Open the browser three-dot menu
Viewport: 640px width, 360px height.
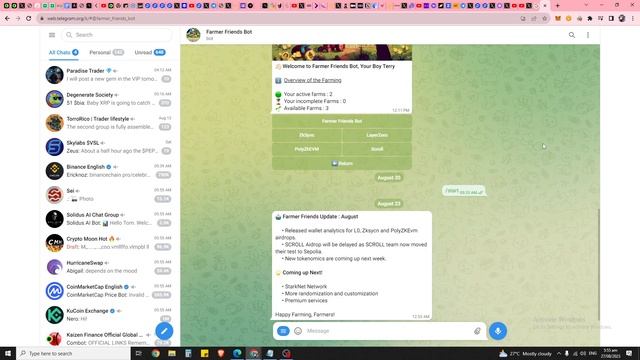(x=633, y=18)
